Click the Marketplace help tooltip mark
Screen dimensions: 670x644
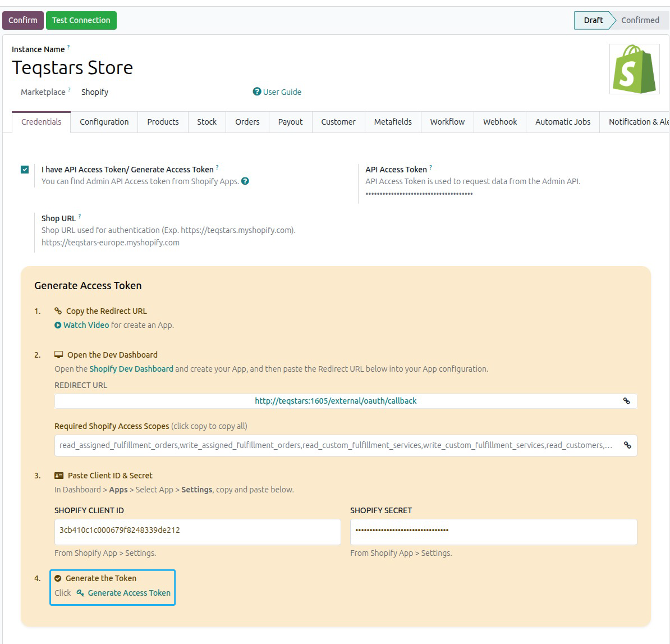point(69,90)
